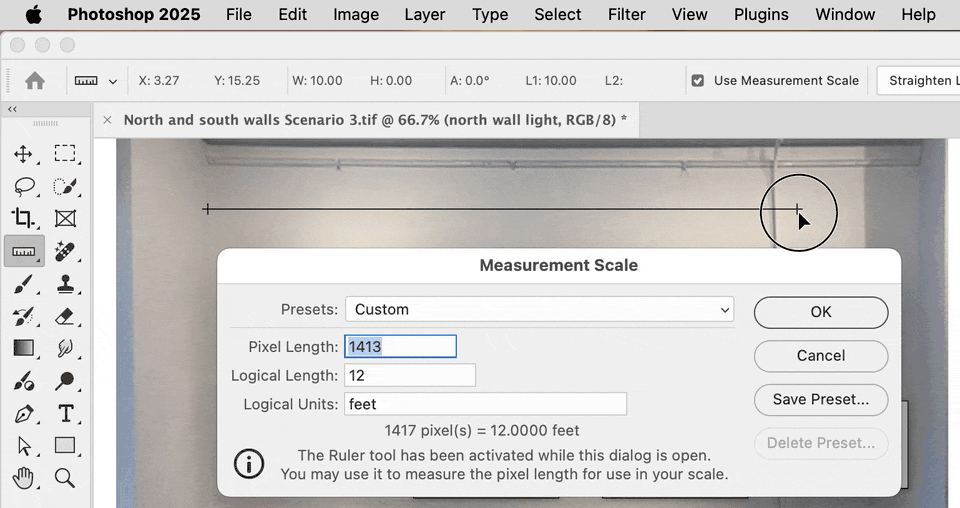The image size is (960, 508).
Task: Click the Save Preset button
Action: [x=821, y=400]
